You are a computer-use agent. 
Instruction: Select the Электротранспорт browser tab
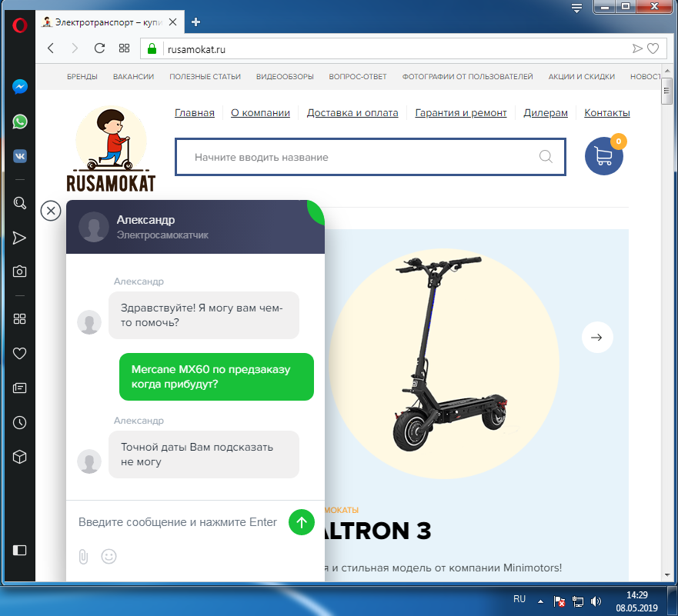click(x=110, y=22)
